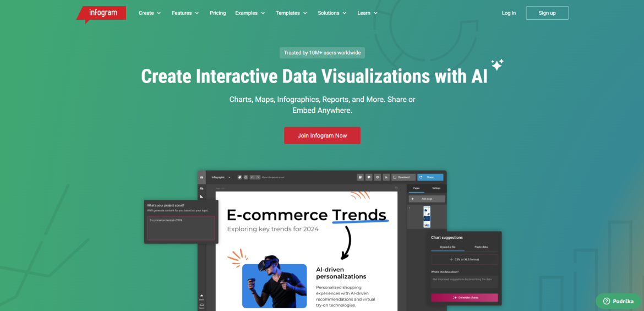Click the analytics icon beside Download

386,177
